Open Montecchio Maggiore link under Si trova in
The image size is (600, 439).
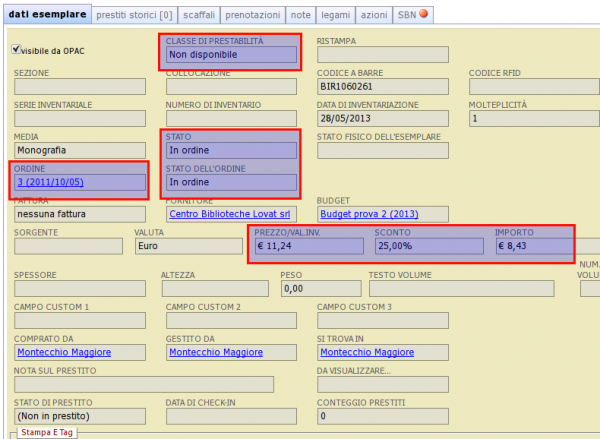(366, 352)
